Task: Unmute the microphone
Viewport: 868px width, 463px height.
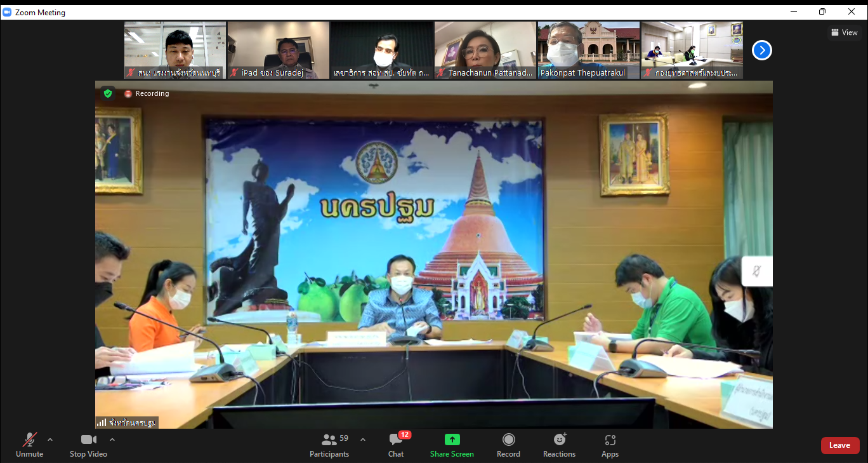Action: point(29,445)
